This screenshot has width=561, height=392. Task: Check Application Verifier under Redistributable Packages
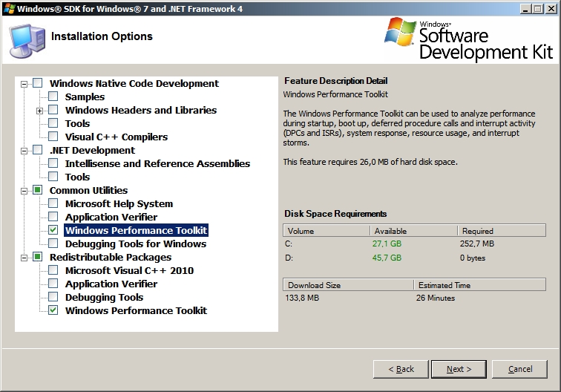click(53, 284)
